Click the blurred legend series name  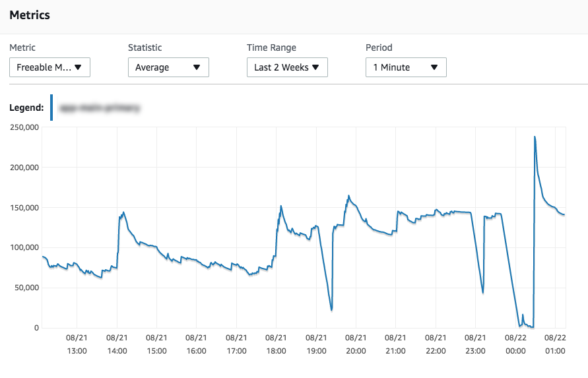pos(100,108)
